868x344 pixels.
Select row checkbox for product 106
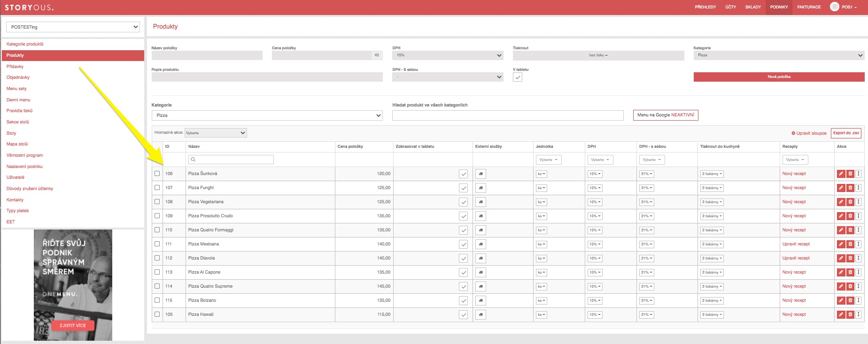coord(157,174)
